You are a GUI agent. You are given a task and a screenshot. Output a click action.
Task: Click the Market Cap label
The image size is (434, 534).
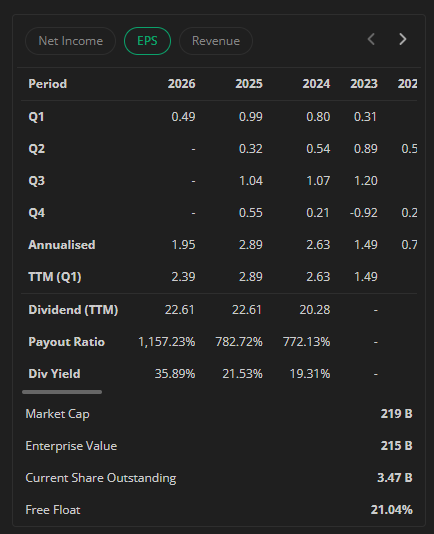[58, 414]
